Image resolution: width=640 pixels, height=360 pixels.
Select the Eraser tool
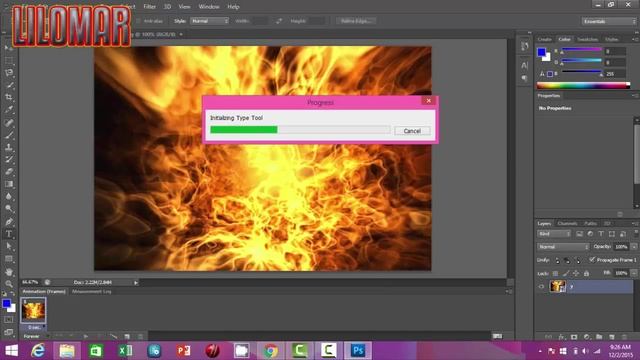[x=9, y=171]
